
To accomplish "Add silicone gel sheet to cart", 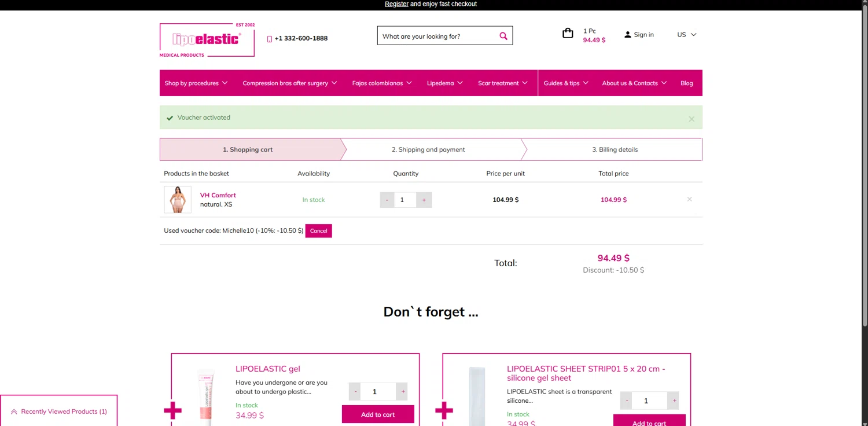I will coord(649,420).
